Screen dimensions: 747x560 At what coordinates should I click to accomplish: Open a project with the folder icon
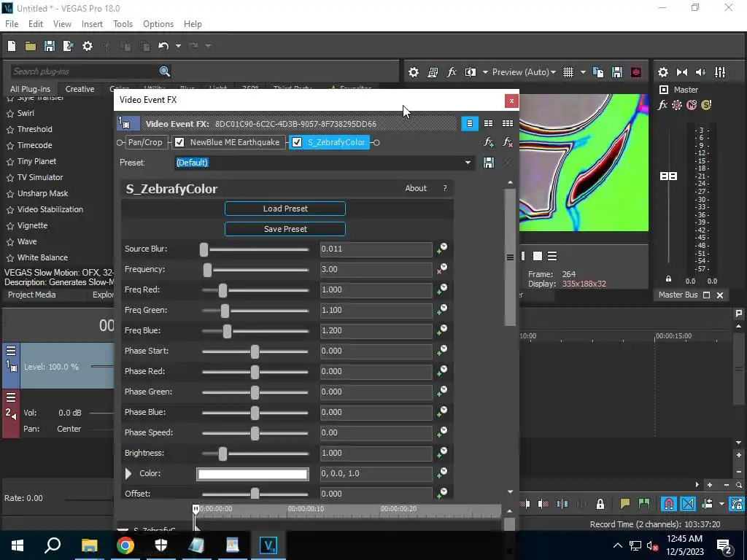31,46
